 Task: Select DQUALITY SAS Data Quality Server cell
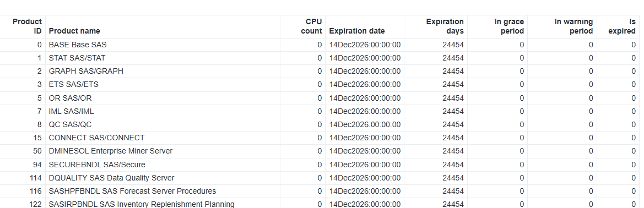coord(163,178)
